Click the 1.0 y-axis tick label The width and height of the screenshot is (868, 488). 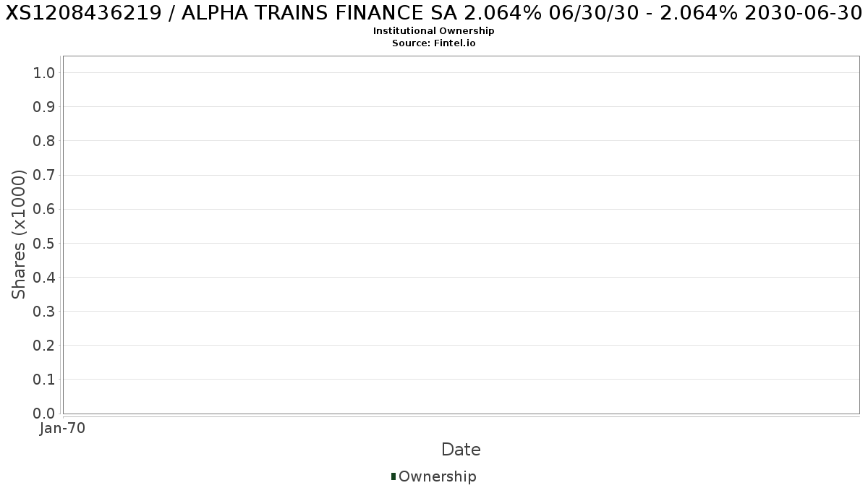click(44, 72)
